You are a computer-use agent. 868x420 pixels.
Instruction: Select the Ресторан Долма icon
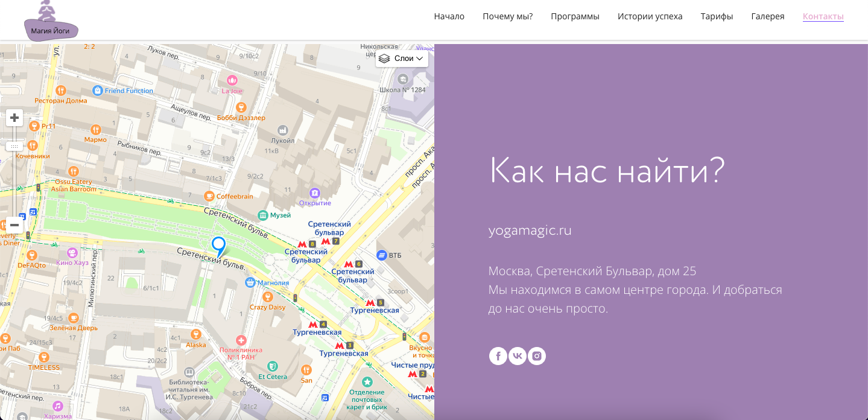(60, 91)
